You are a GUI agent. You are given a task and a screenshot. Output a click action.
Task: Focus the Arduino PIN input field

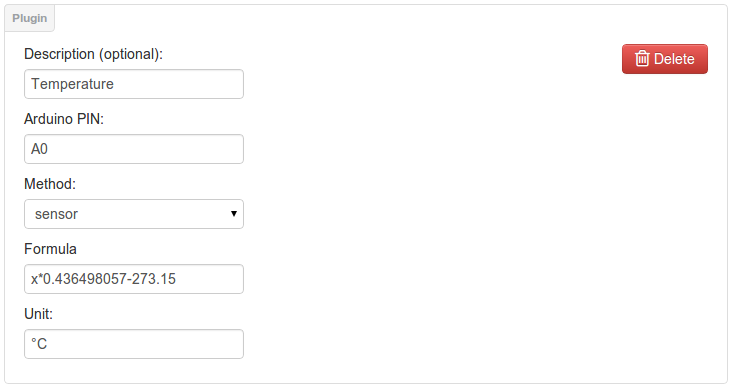[x=134, y=149]
